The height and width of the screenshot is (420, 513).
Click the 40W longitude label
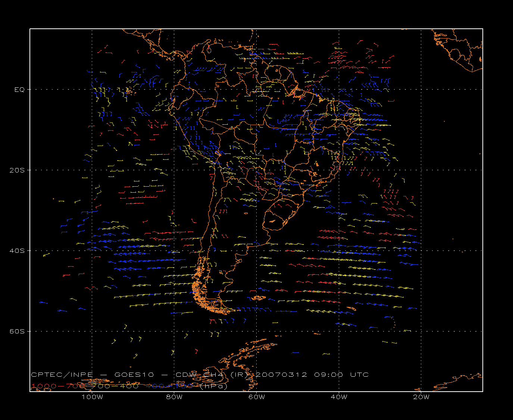pyautogui.click(x=339, y=397)
